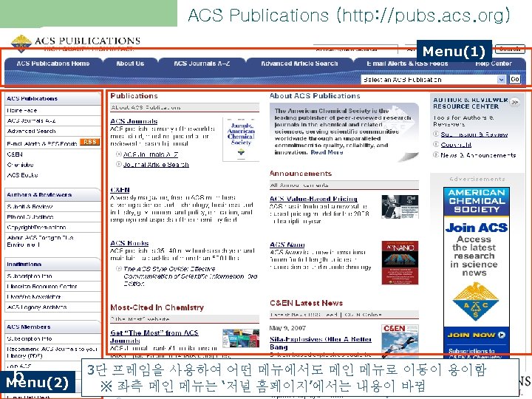Click the ACS Publications logo
Viewport: 532px width, 399px height.
[x=75, y=44]
